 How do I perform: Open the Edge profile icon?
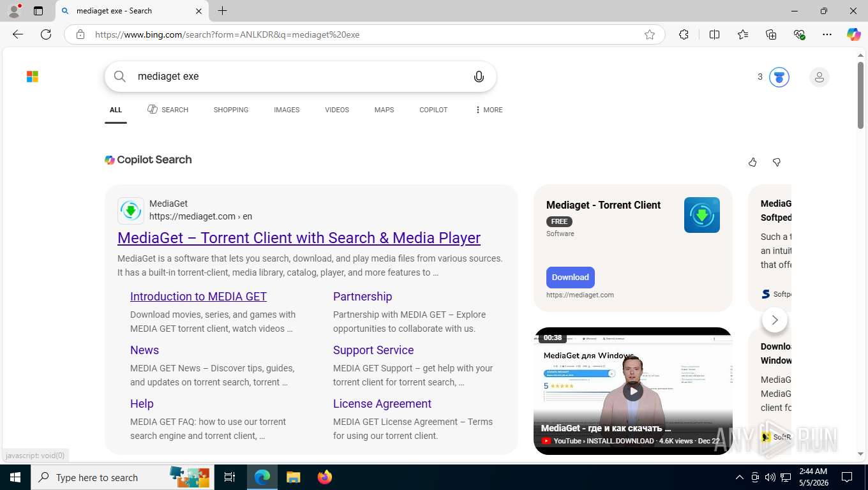pyautogui.click(x=14, y=11)
